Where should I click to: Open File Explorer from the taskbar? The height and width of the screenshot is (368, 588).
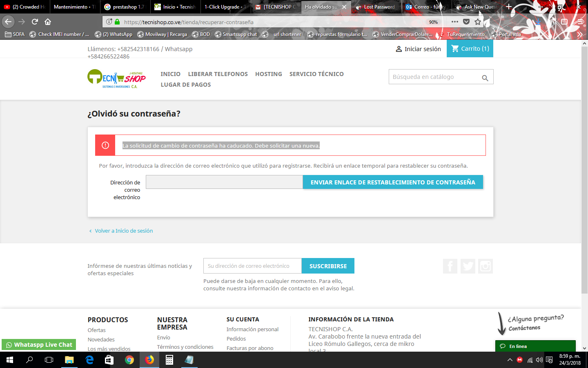pyautogui.click(x=69, y=360)
